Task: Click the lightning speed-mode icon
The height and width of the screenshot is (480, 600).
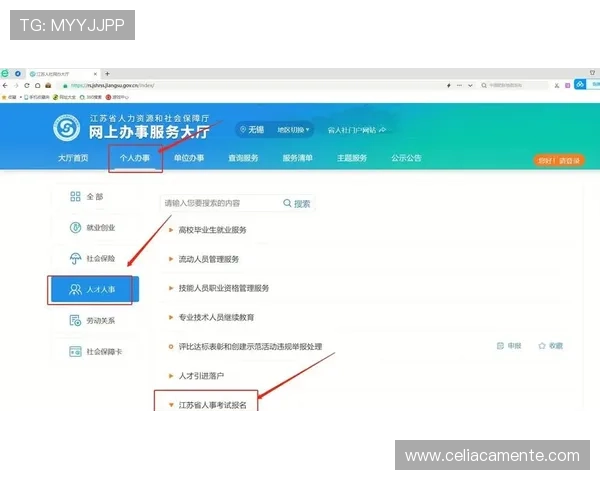Action: [x=448, y=85]
